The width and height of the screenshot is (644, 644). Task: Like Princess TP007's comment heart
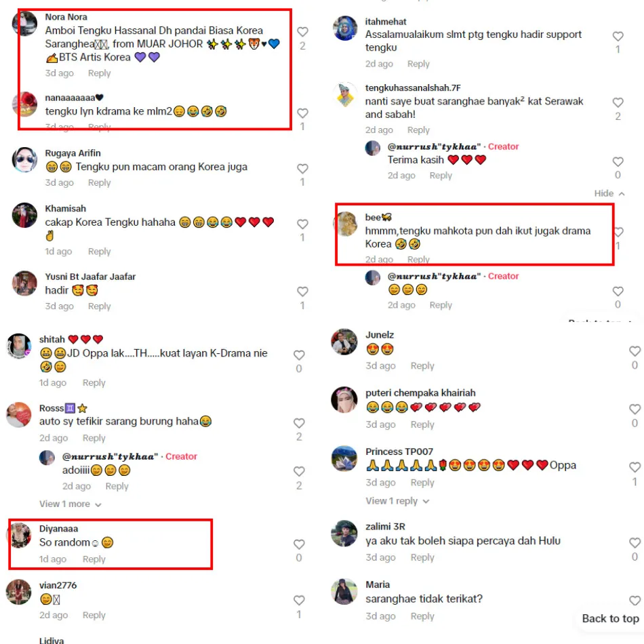[x=635, y=467]
